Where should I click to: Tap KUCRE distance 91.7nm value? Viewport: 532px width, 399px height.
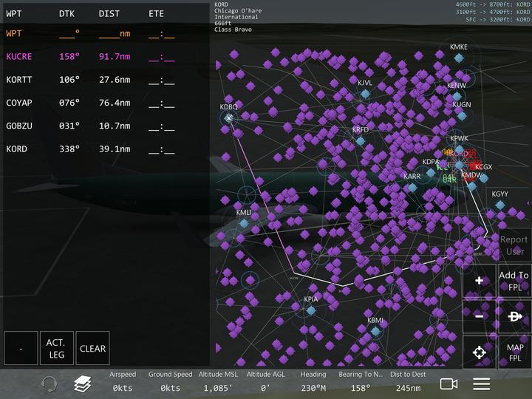tap(115, 57)
